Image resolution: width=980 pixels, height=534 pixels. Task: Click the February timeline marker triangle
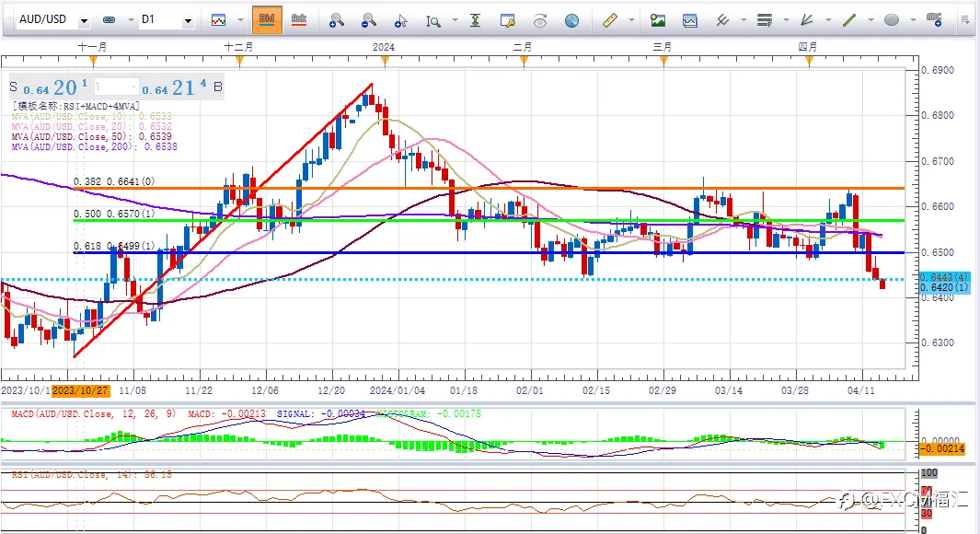click(x=524, y=60)
